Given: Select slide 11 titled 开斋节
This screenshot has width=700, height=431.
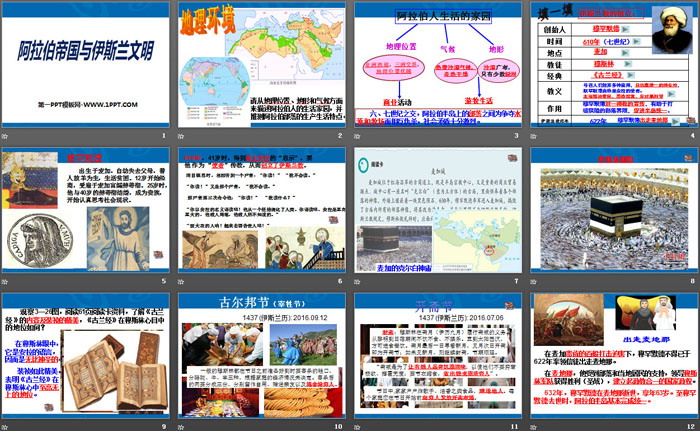Looking at the screenshot, I should coord(438,356).
